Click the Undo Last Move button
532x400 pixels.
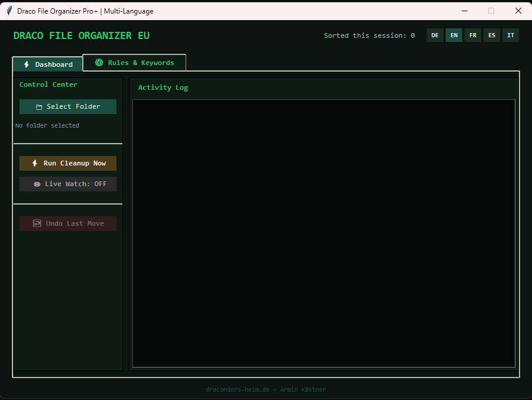(68, 223)
